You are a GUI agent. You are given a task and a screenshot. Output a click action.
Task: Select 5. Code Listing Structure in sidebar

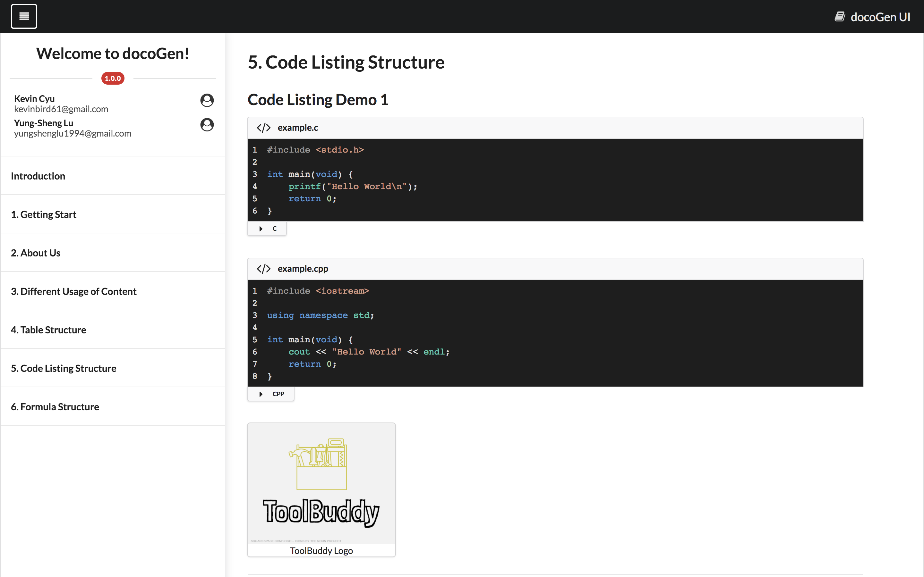click(x=64, y=369)
